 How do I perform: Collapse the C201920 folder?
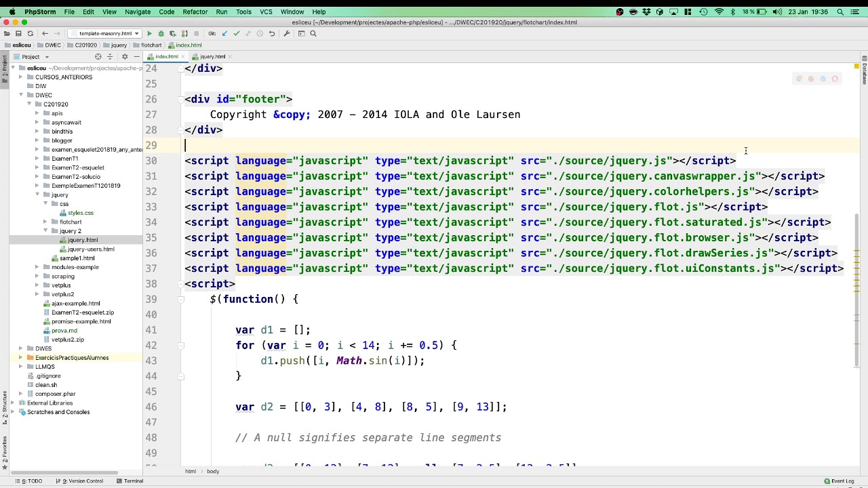pyautogui.click(x=29, y=104)
